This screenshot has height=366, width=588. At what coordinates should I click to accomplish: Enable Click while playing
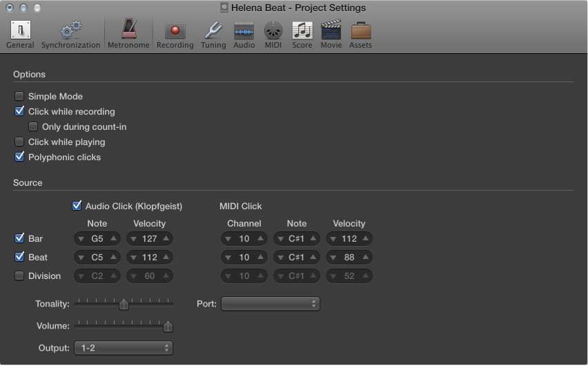[x=19, y=142]
